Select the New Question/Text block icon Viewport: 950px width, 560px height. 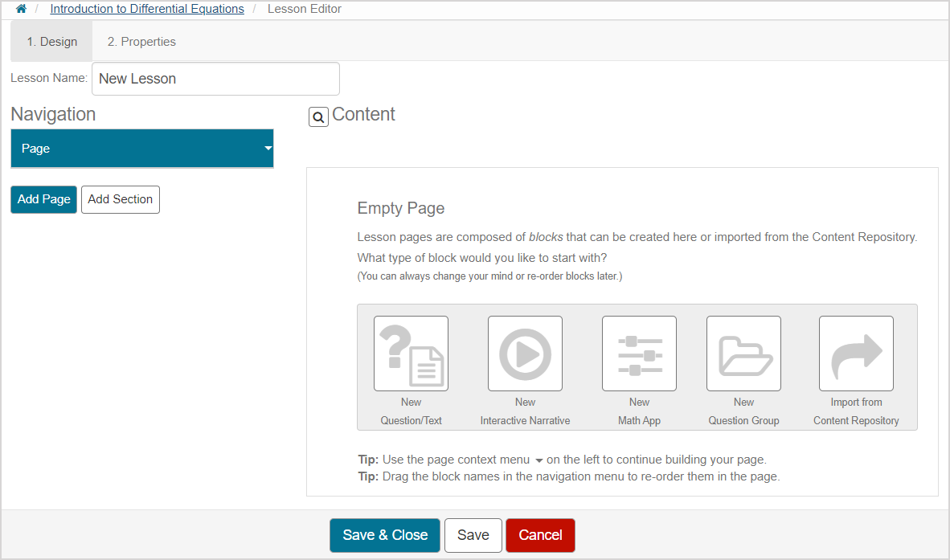411,354
